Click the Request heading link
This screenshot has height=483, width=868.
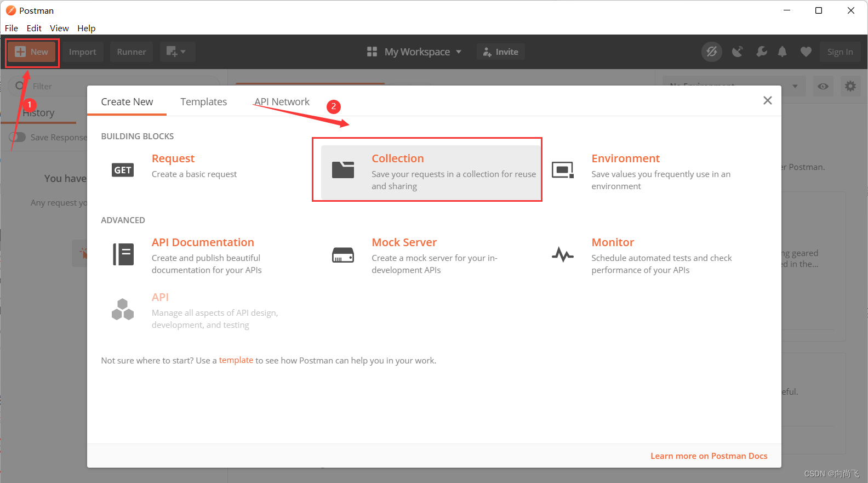173,158
